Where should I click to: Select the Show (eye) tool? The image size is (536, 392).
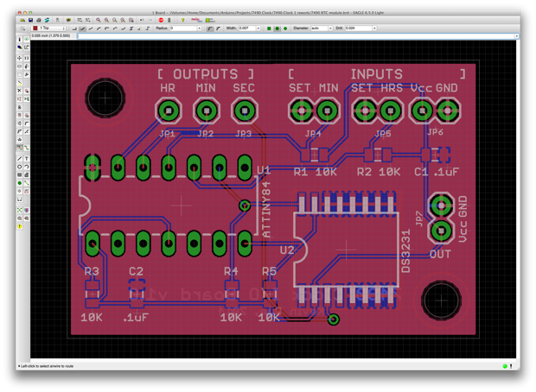[x=26, y=40]
